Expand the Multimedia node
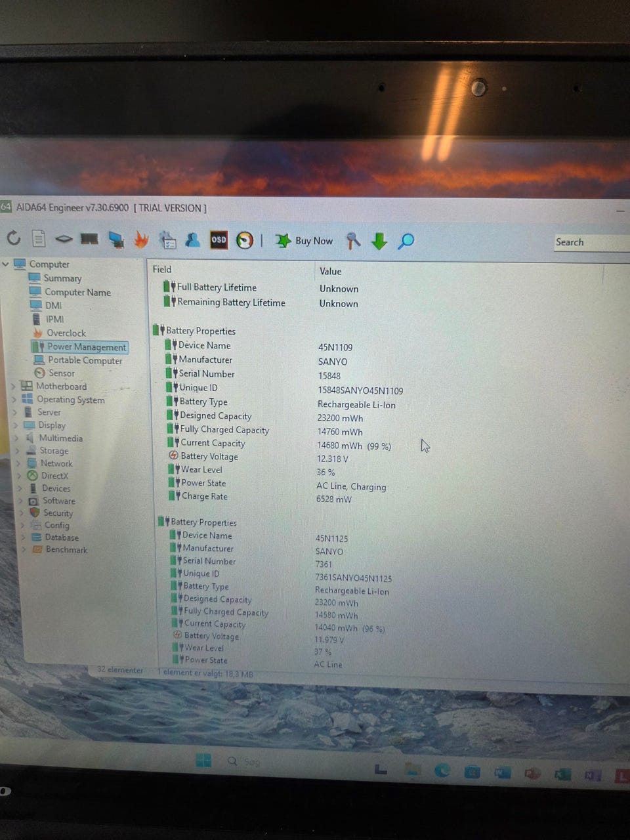This screenshot has height=840, width=630. click(16, 438)
